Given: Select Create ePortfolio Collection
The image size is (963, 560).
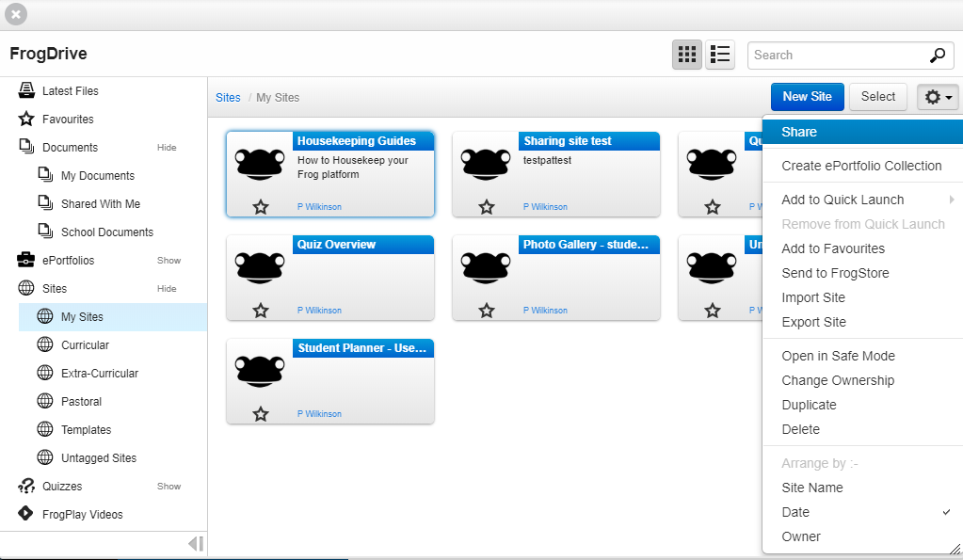Looking at the screenshot, I should point(862,166).
